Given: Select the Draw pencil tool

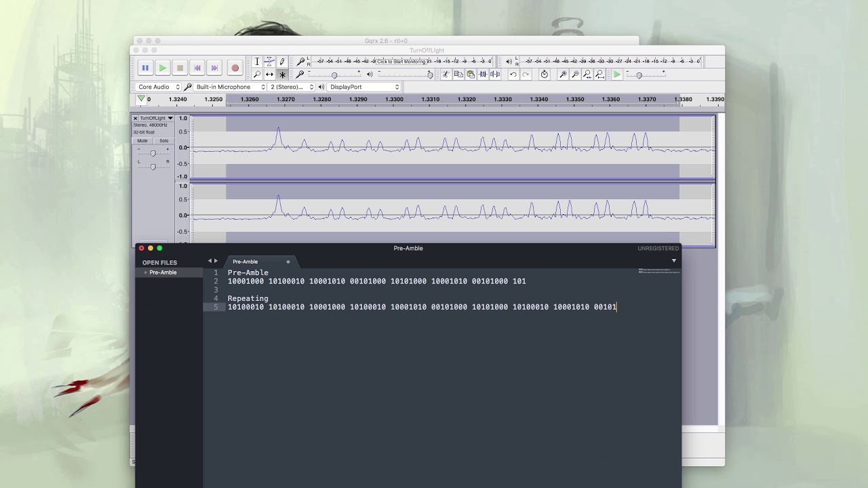Looking at the screenshot, I should (282, 62).
